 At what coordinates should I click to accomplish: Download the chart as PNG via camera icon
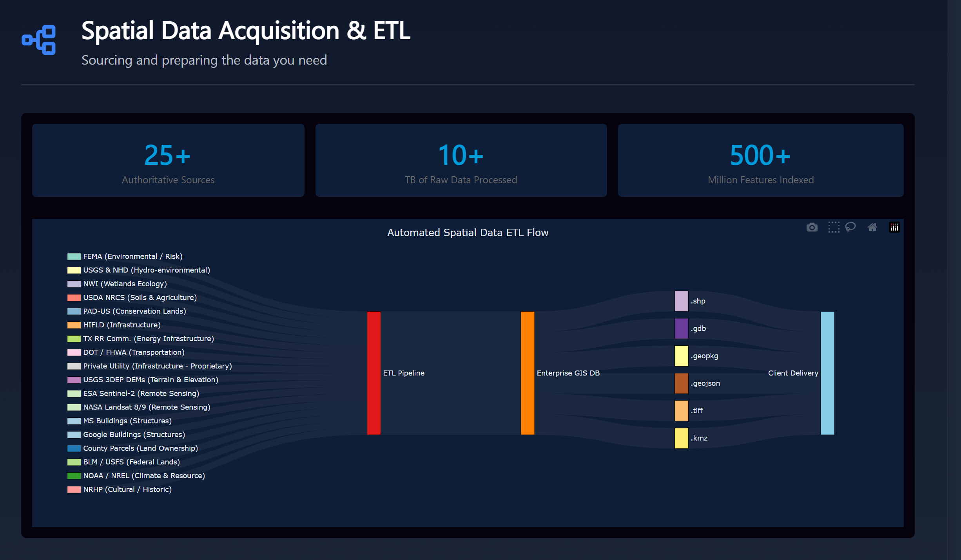pyautogui.click(x=812, y=227)
